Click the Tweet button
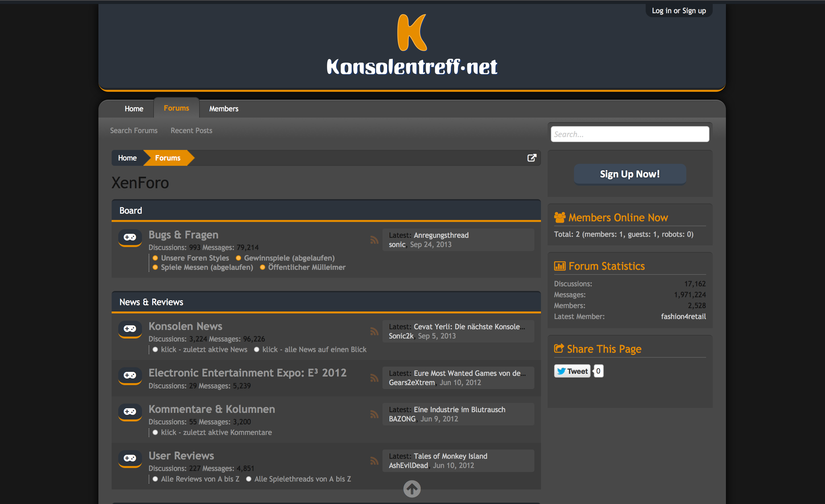The width and height of the screenshot is (825, 504). click(x=572, y=371)
